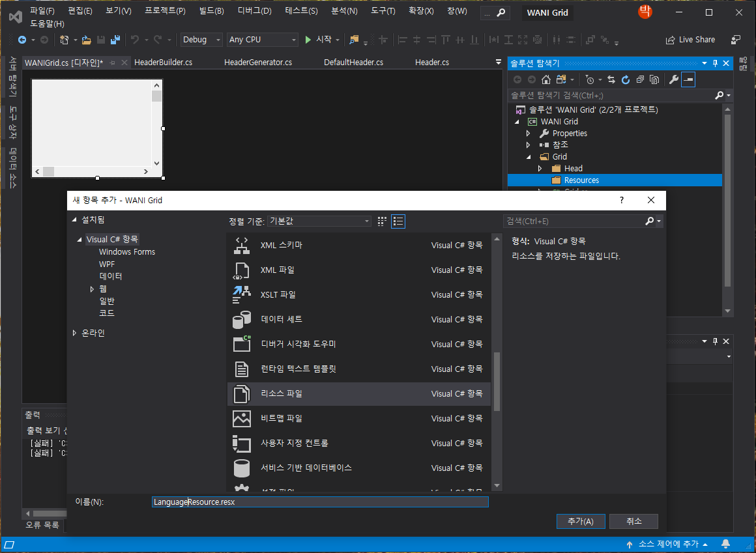Close the WANIGrid.cs design tab

124,63
